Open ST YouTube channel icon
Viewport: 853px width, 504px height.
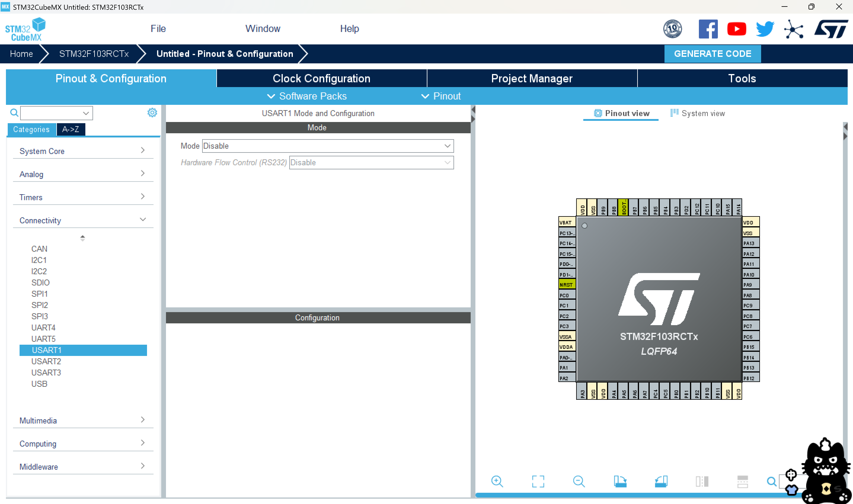pyautogui.click(x=737, y=29)
